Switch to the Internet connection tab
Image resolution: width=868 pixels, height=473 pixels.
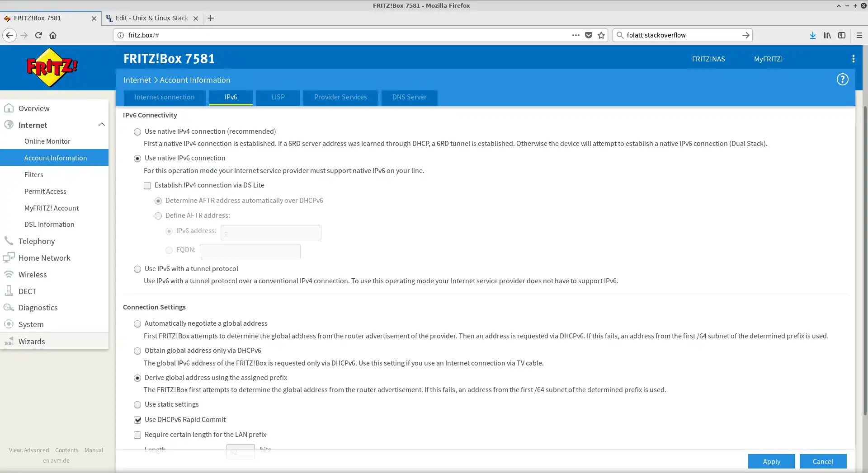165,97
